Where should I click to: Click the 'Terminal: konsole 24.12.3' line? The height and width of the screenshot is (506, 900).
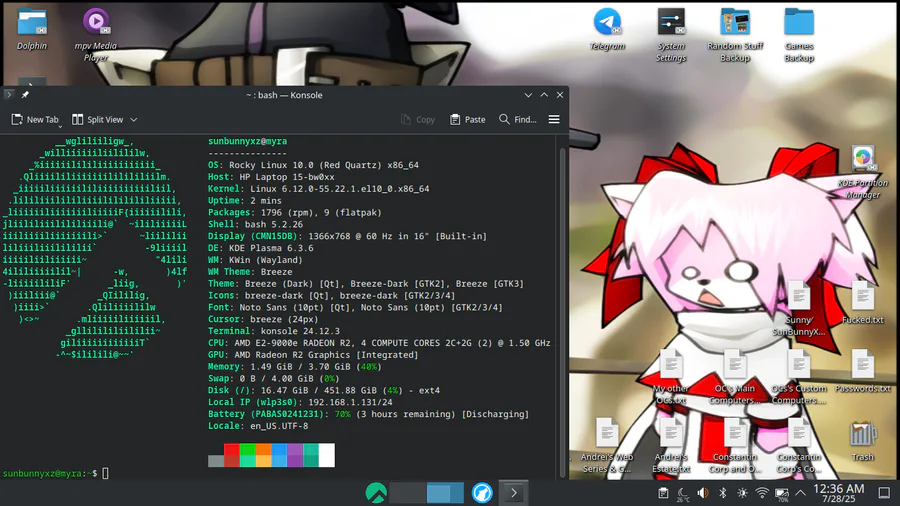(x=274, y=331)
